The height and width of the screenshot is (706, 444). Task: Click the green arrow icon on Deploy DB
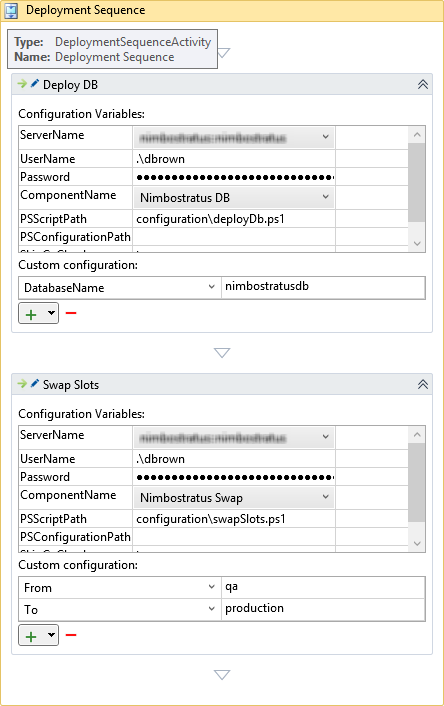pyautogui.click(x=22, y=84)
